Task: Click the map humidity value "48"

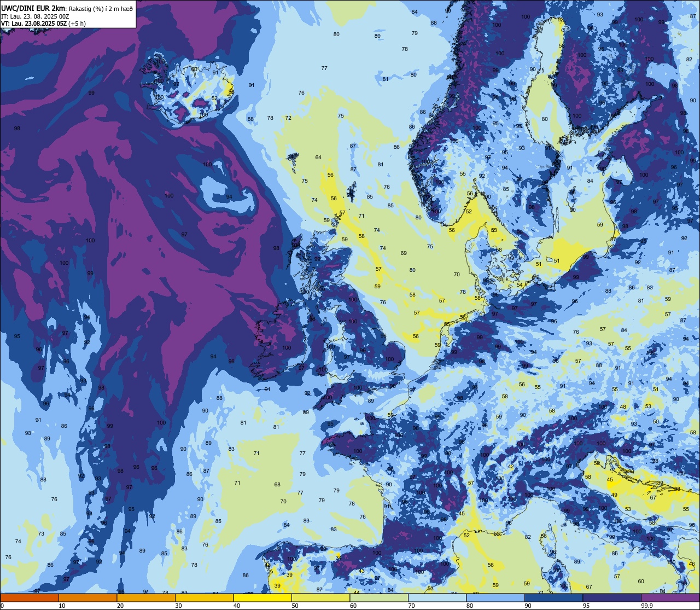Action: click(x=623, y=407)
